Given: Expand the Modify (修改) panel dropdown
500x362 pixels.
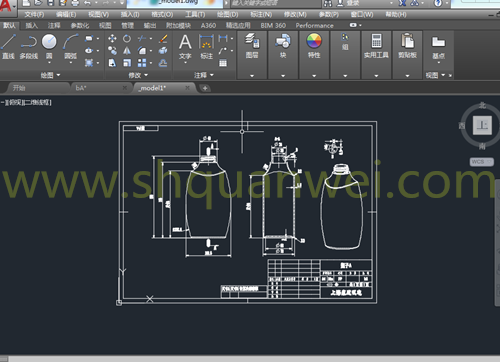Looking at the screenshot, I should pos(138,75).
